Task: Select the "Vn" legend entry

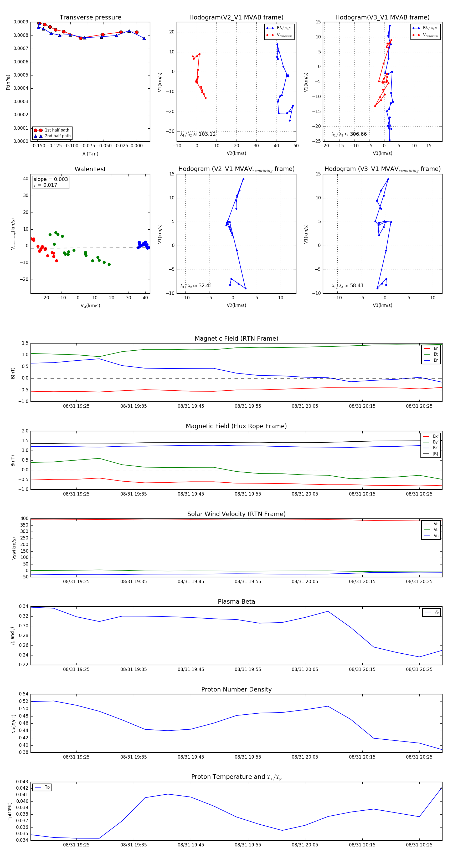Action: tap(431, 536)
